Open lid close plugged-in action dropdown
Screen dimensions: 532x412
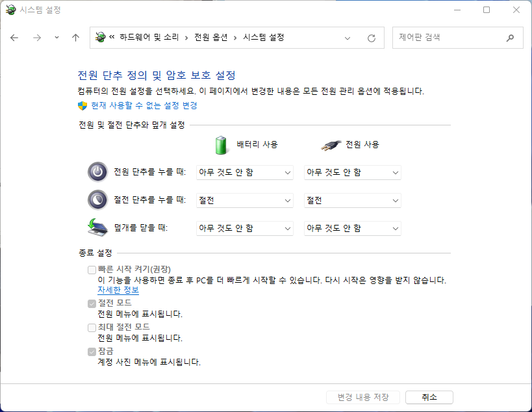click(353, 228)
